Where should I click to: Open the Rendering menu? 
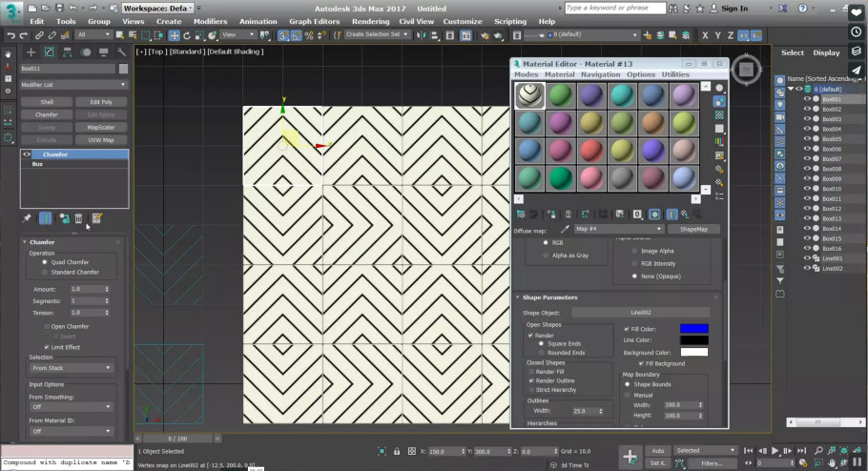point(370,21)
